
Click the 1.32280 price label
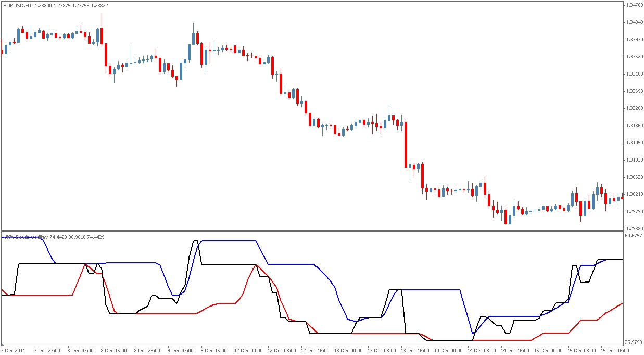(635, 108)
